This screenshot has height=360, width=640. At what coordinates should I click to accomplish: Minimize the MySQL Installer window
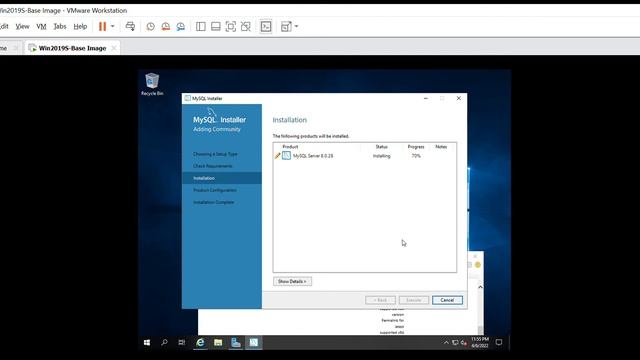[x=426, y=98]
